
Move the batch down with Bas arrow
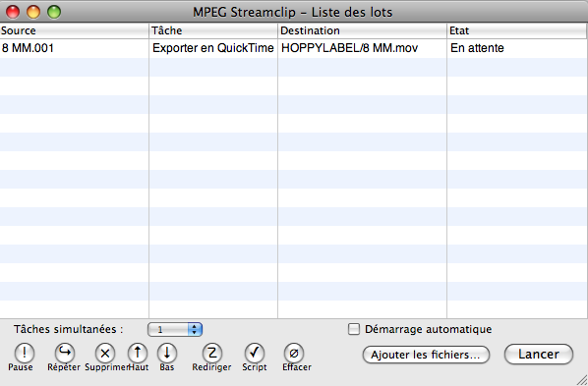point(167,353)
